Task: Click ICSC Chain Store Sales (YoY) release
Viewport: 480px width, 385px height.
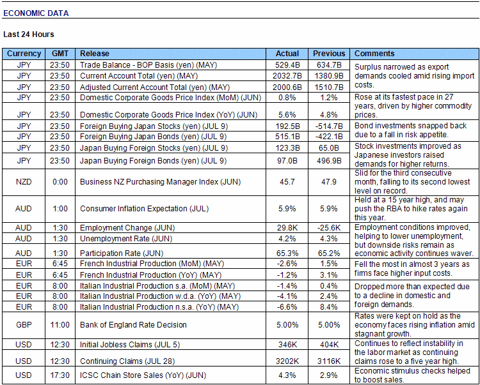Action: click(143, 375)
